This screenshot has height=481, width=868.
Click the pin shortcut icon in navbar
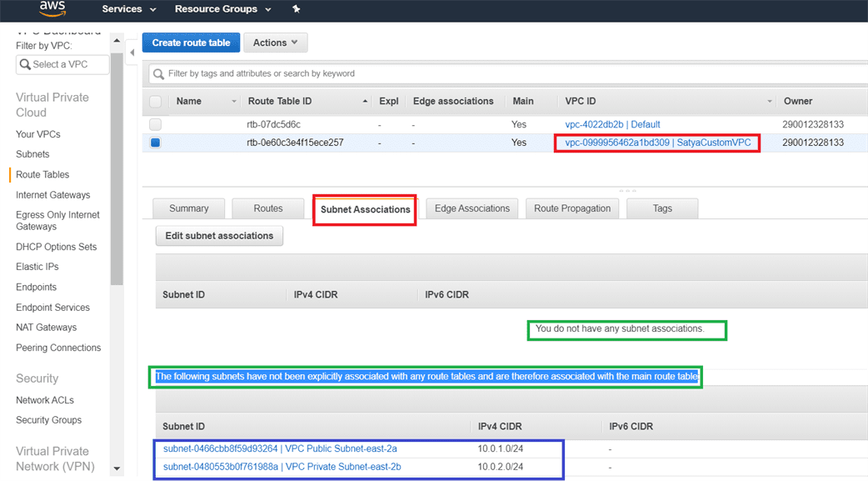[x=296, y=9]
